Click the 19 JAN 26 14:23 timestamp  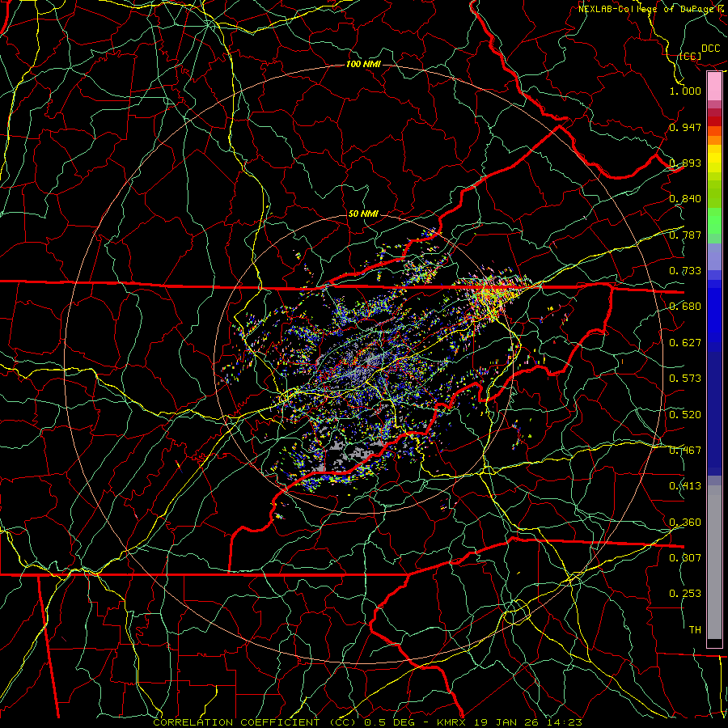(527, 722)
